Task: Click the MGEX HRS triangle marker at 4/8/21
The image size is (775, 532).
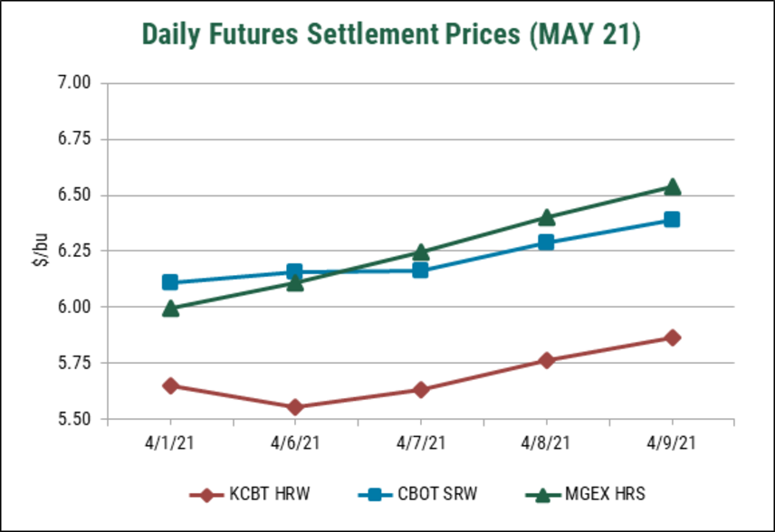Action: (x=546, y=216)
